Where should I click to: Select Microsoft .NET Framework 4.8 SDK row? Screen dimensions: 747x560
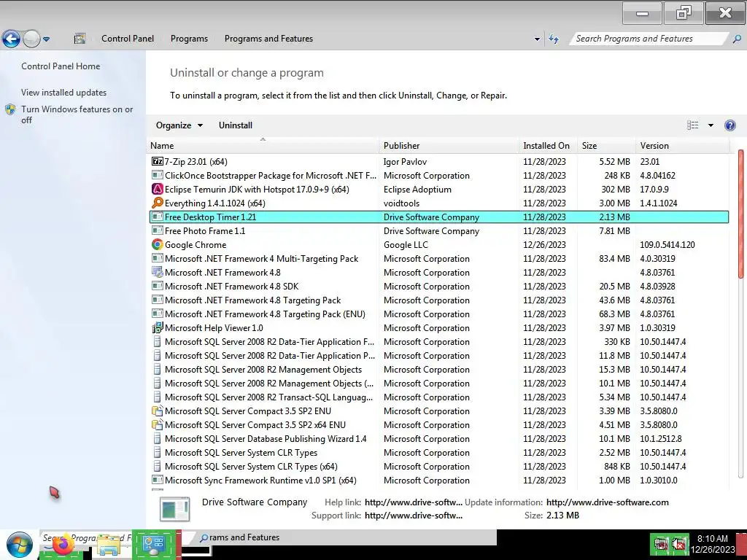[x=439, y=286]
